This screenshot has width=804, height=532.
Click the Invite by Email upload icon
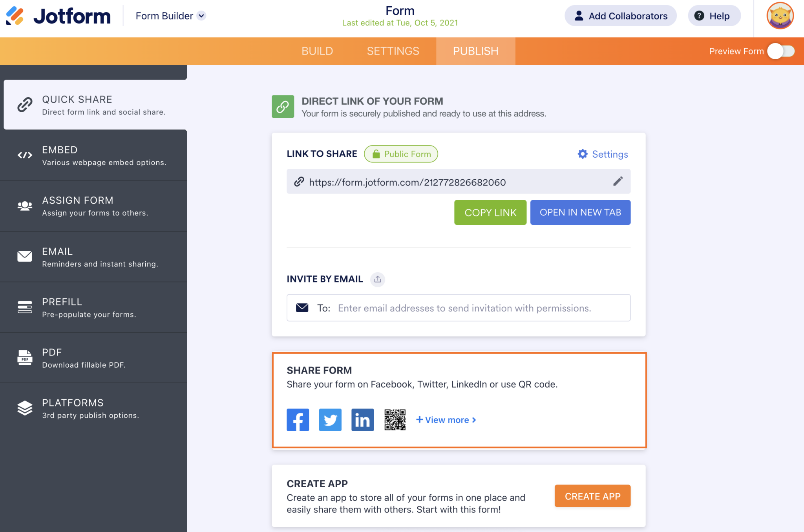click(x=378, y=279)
